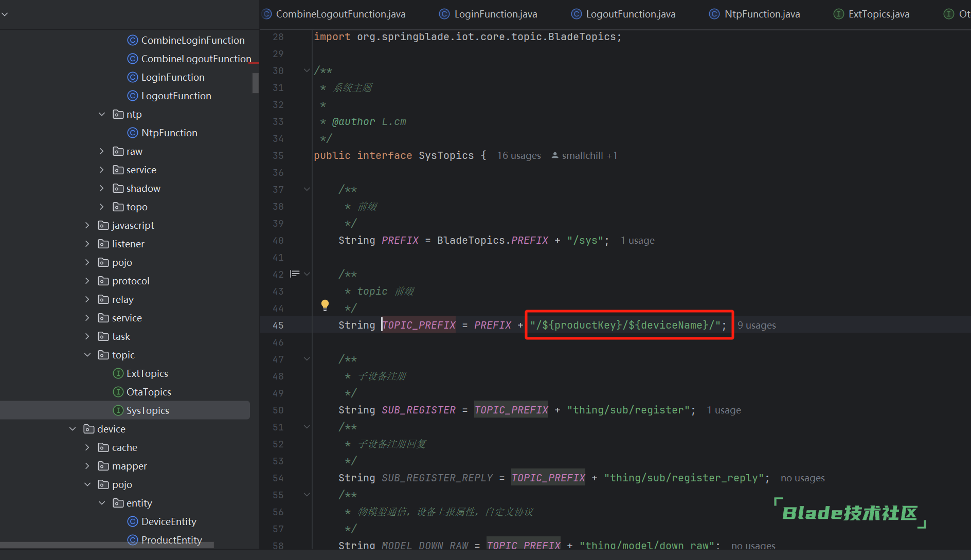Click the TOPIC_PREFIX constant on line 45
The image size is (971, 560).
[x=419, y=325]
